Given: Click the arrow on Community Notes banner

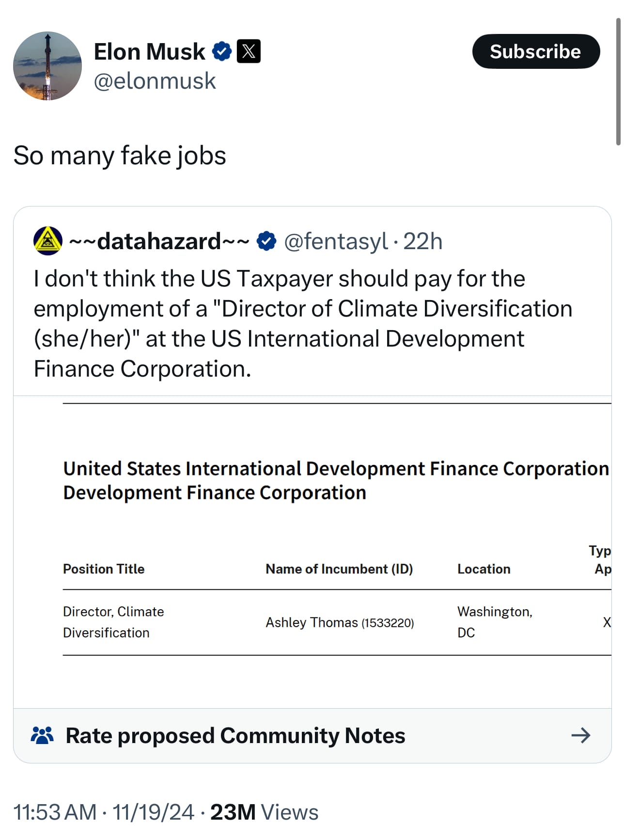Looking at the screenshot, I should tap(580, 735).
